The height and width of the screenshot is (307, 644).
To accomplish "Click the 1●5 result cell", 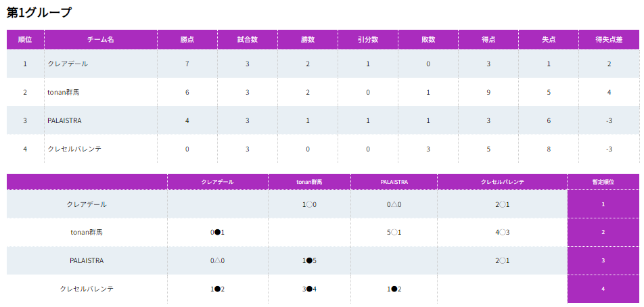I will [x=309, y=260].
